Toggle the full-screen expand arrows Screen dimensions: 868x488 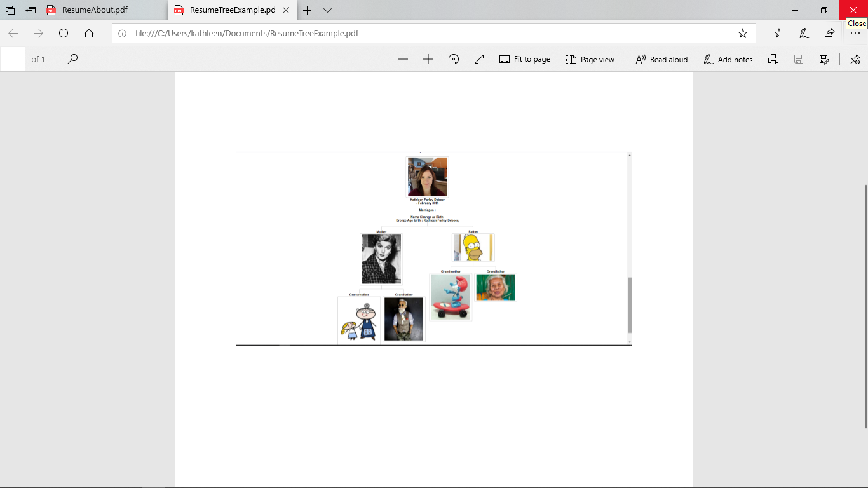(x=479, y=59)
